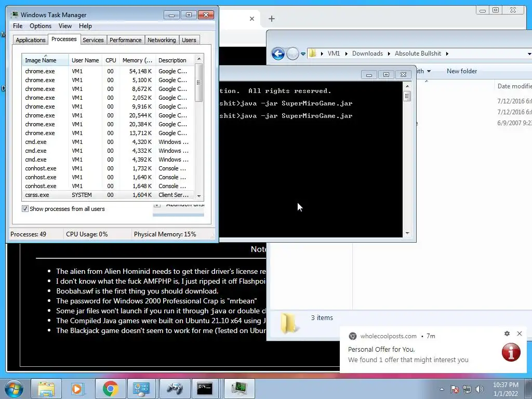Viewport: 532px width, 399px height.
Task: Click the Explorer Back arrow button
Action: point(278,54)
